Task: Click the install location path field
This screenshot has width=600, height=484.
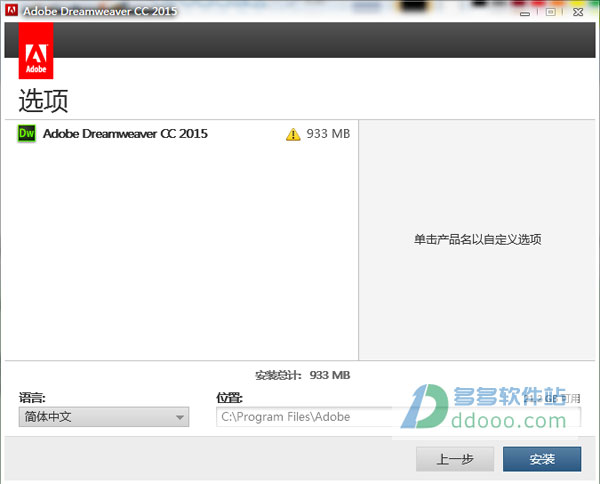Action: click(398, 417)
